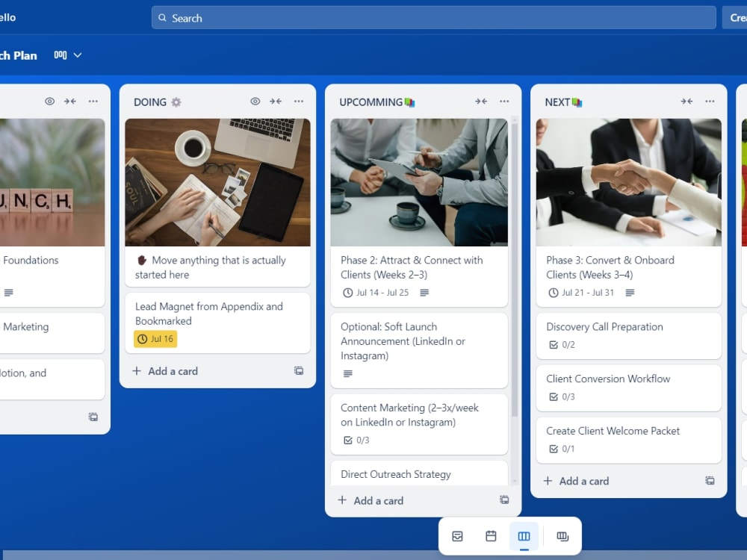747x560 pixels.
Task: Click the yellow Jul 16 due date badge
Action: (155, 339)
